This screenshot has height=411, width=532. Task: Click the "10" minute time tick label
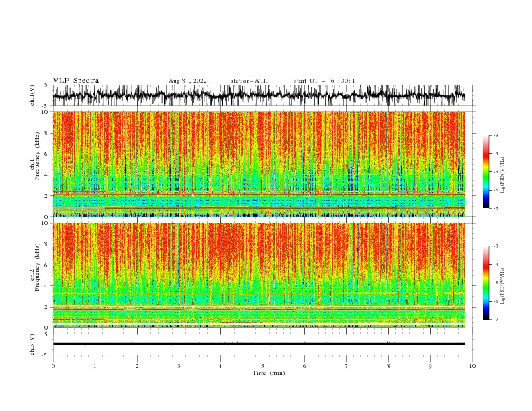(472, 366)
